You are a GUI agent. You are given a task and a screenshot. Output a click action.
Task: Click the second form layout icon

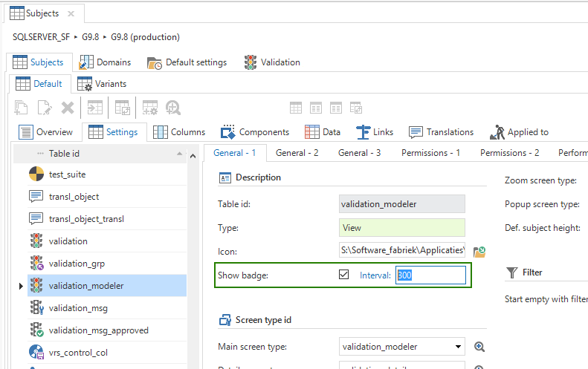(x=316, y=108)
